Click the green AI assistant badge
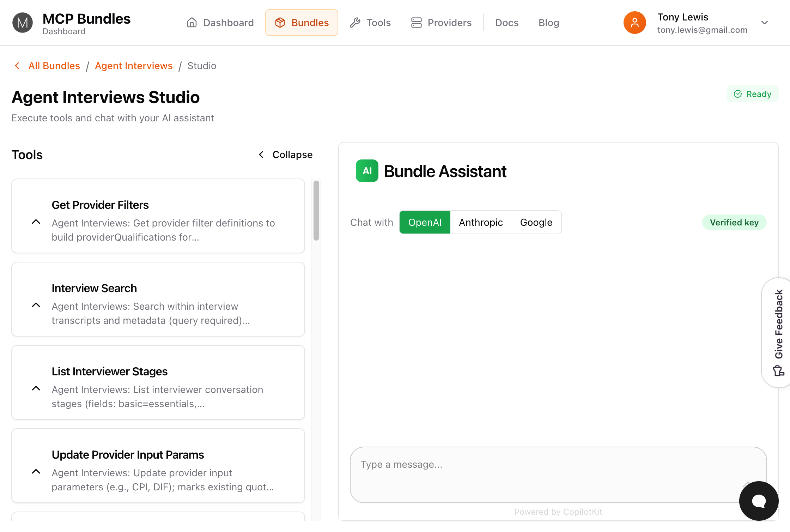Image resolution: width=790 pixels, height=532 pixels. click(x=367, y=171)
